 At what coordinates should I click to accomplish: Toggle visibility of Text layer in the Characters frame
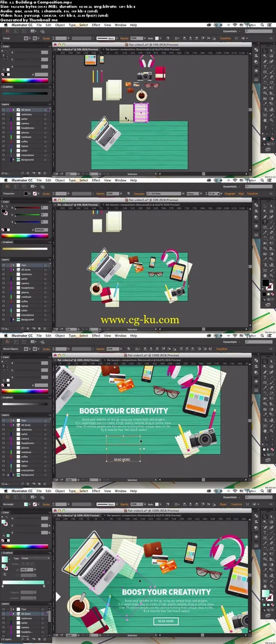pos(4,266)
